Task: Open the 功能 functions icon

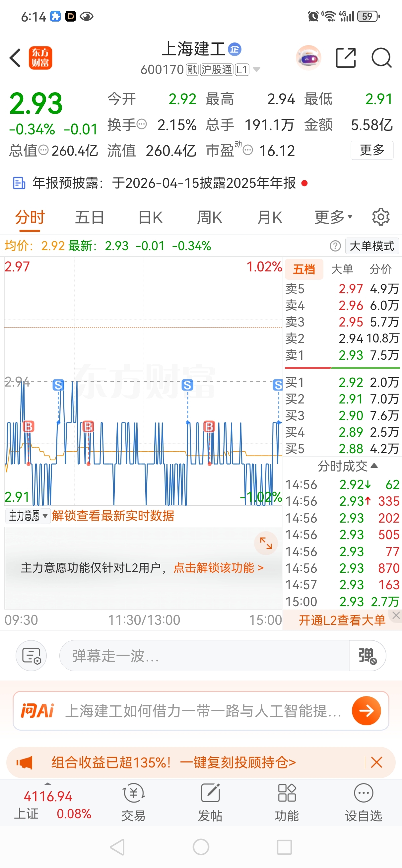Action: point(287,802)
